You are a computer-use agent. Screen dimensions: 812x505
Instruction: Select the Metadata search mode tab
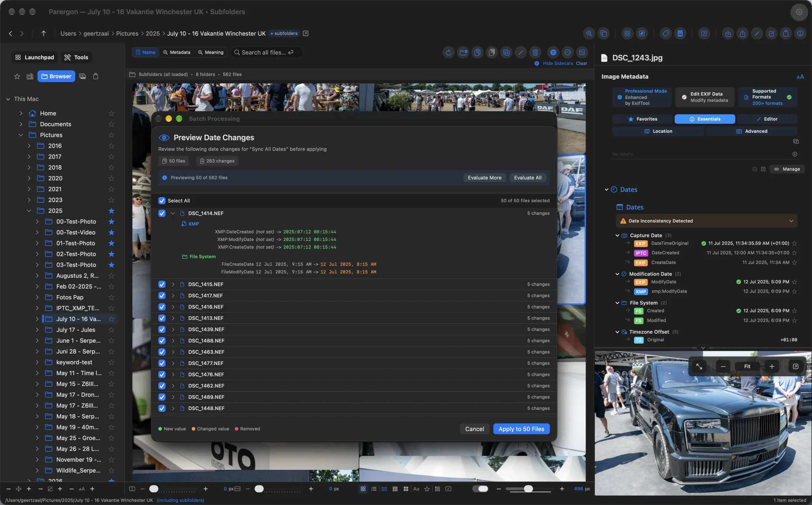click(177, 52)
